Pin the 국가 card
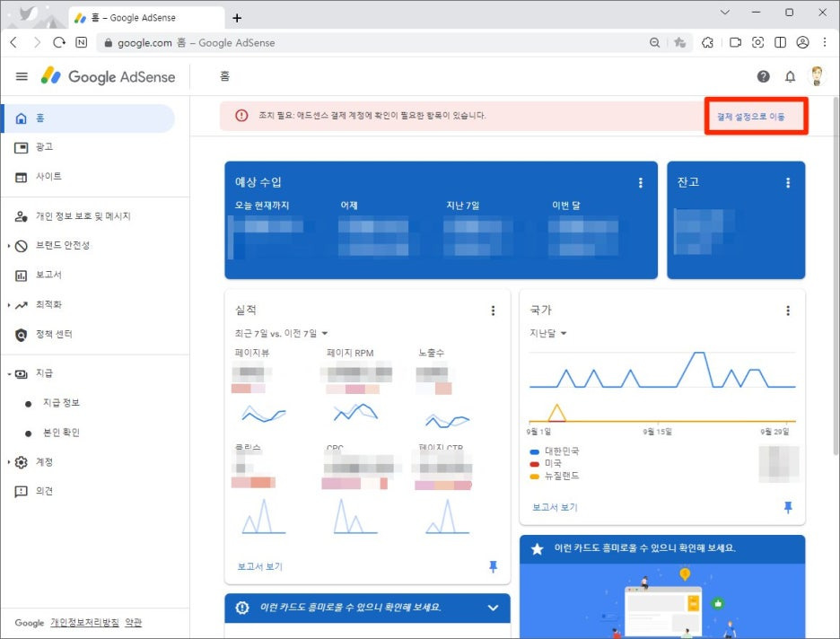 click(x=788, y=507)
